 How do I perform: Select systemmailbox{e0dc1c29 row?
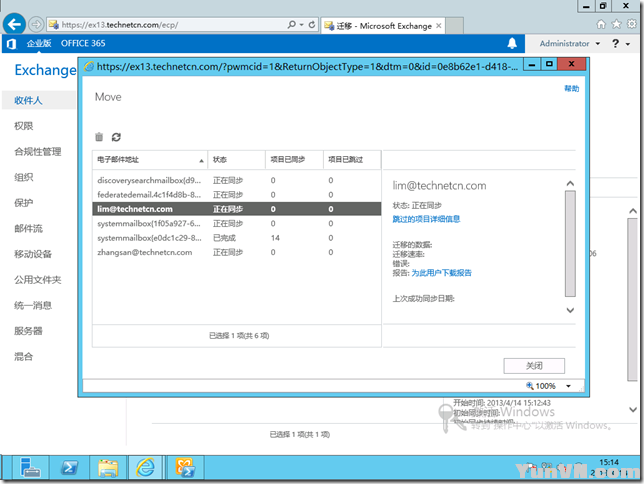point(237,238)
